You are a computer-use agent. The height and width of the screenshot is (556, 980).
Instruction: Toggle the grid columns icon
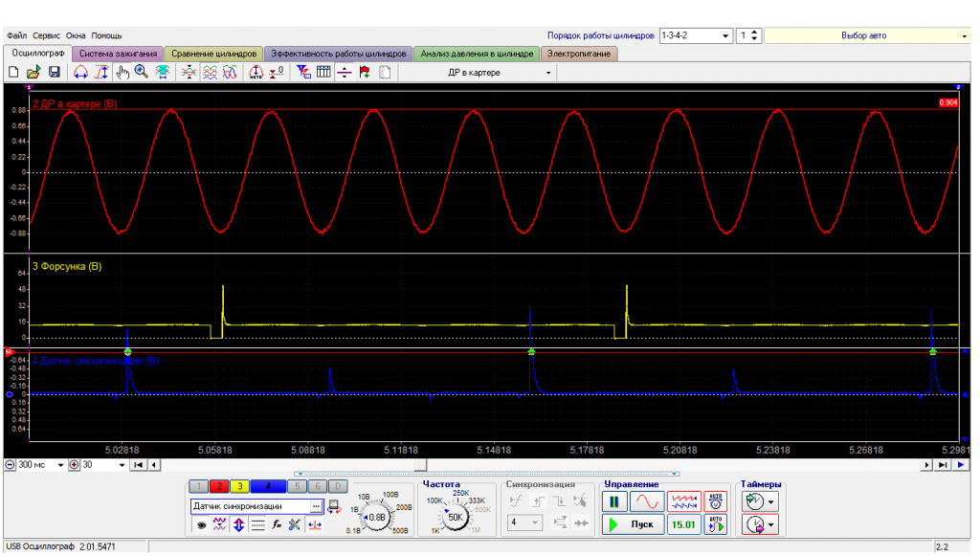pyautogui.click(x=323, y=73)
